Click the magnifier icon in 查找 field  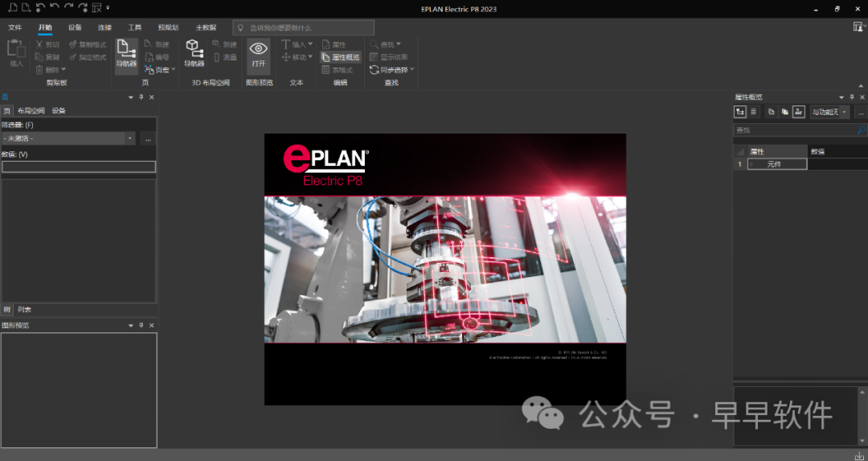pyautogui.click(x=861, y=130)
